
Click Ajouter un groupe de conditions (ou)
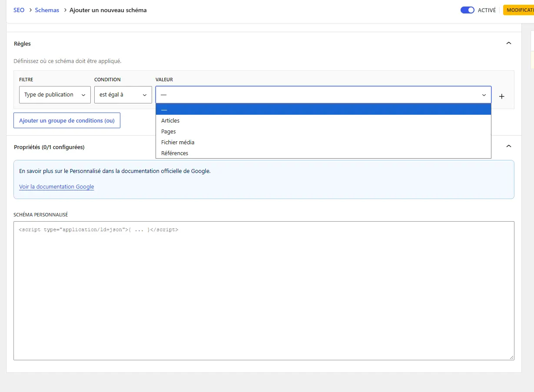point(67,120)
